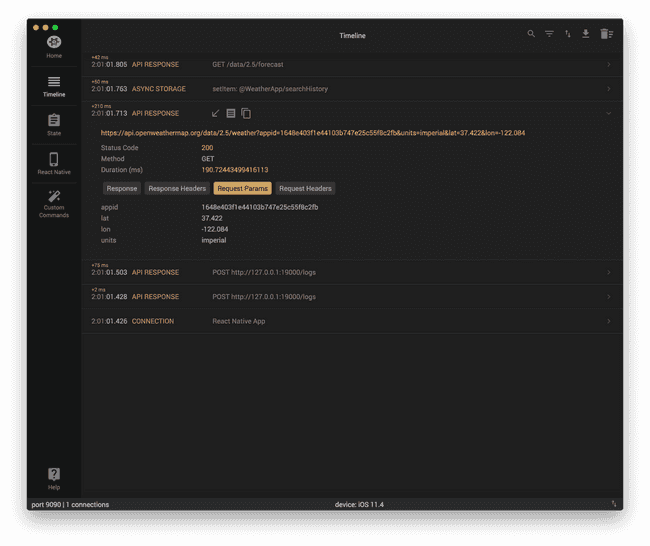Select the Request Headers tab
This screenshot has height=546, width=650.
click(x=305, y=188)
